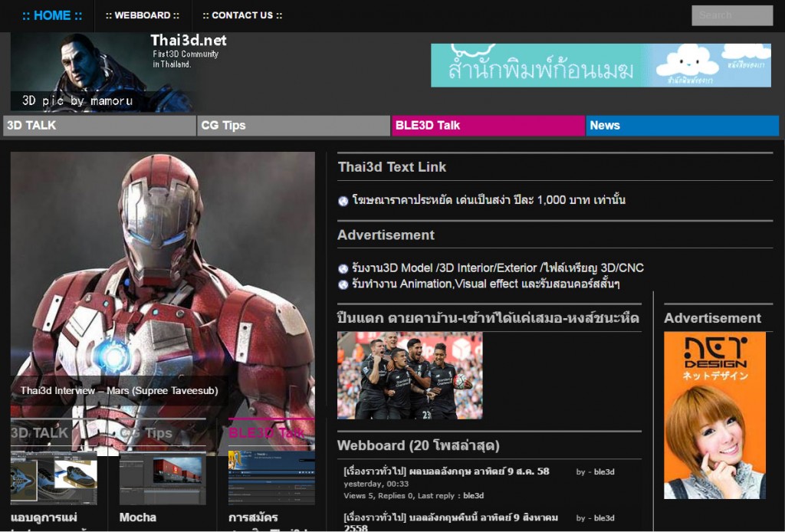Open the BLE3D Talk forum screenshot thumbnail
Viewport: 785px width, 532px height.
point(271,478)
